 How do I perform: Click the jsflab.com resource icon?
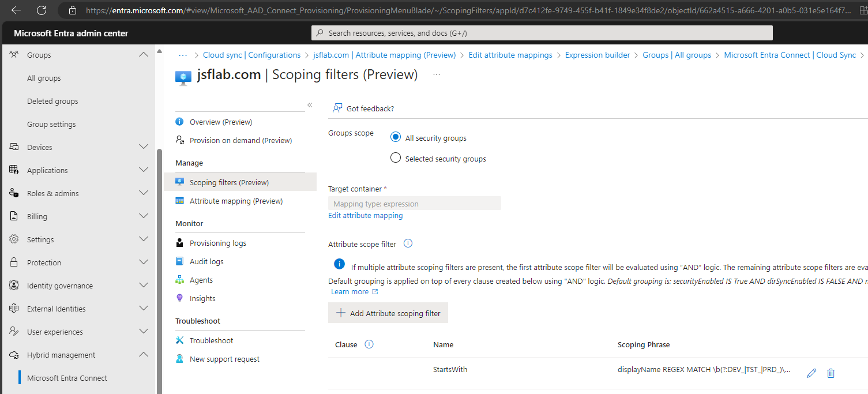(183, 77)
